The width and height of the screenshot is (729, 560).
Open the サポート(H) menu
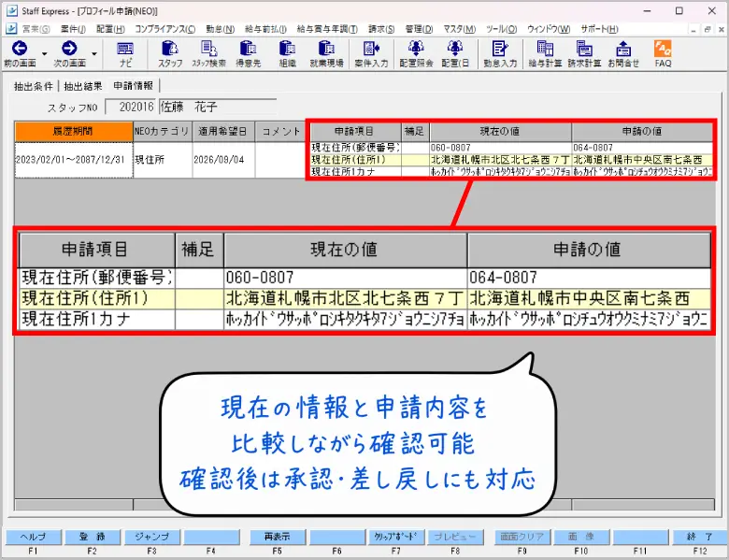click(x=599, y=29)
